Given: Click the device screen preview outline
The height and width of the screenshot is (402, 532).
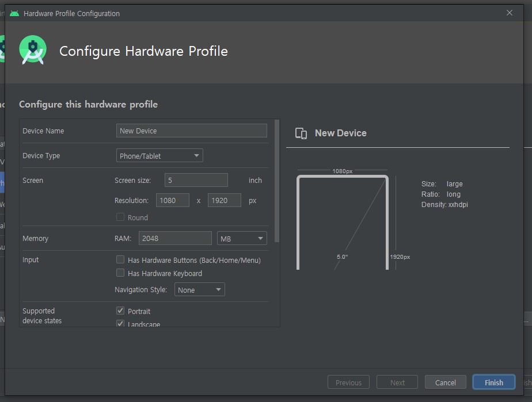Looking at the screenshot, I should pos(343,223).
